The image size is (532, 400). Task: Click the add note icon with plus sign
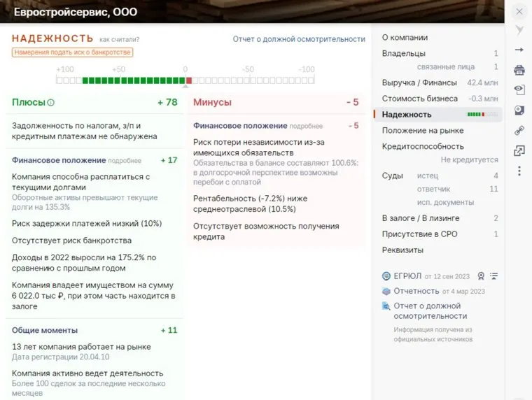coord(519,110)
